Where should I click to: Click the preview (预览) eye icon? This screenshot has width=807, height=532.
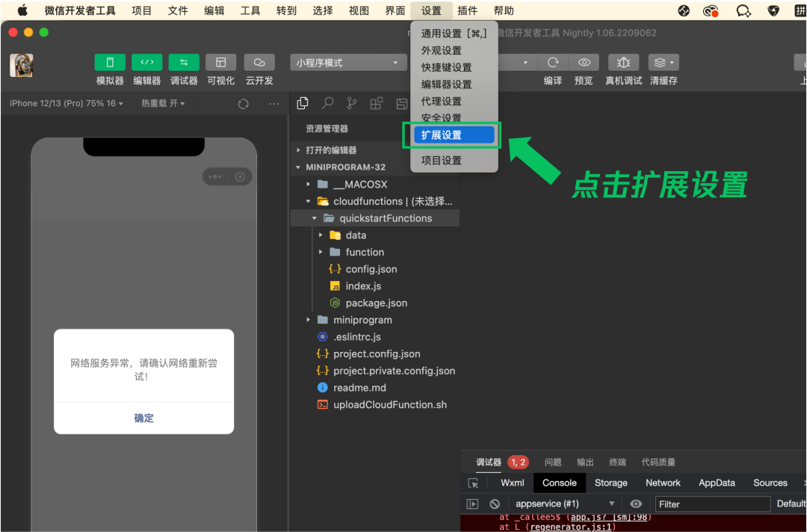(584, 62)
